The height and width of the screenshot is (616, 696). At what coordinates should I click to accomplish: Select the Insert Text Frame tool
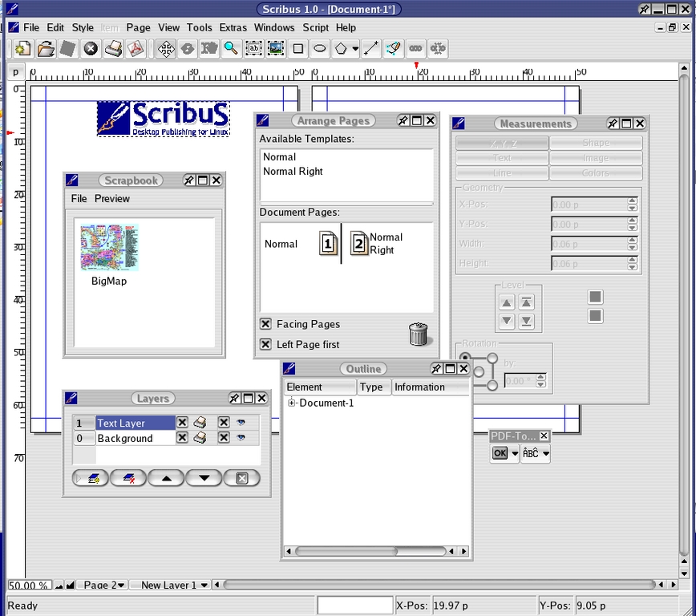(x=253, y=49)
